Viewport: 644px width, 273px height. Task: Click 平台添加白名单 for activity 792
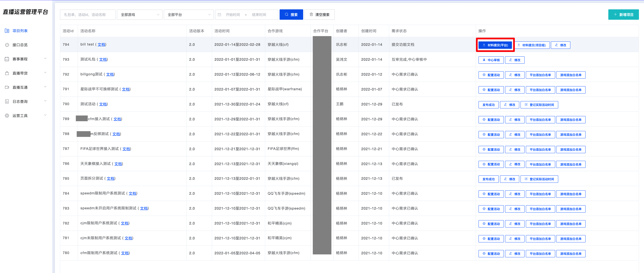[540, 75]
